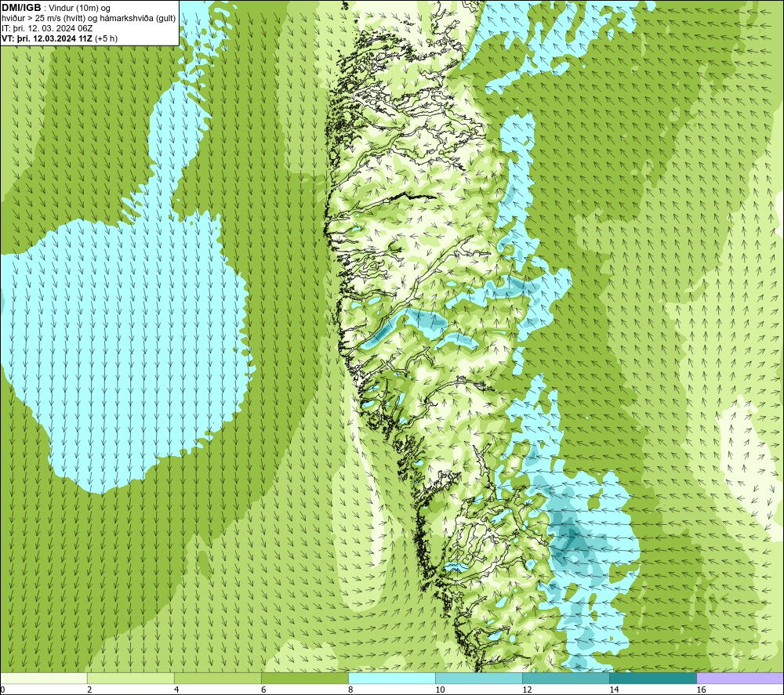Viewport: 784px width, 695px height.
Task: Click the legend label '12'
Action: point(527,690)
